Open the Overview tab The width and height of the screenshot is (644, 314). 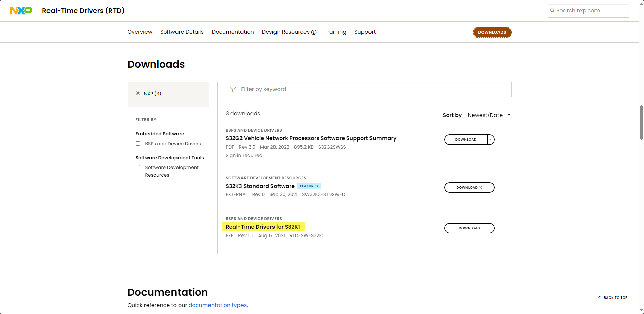(140, 32)
